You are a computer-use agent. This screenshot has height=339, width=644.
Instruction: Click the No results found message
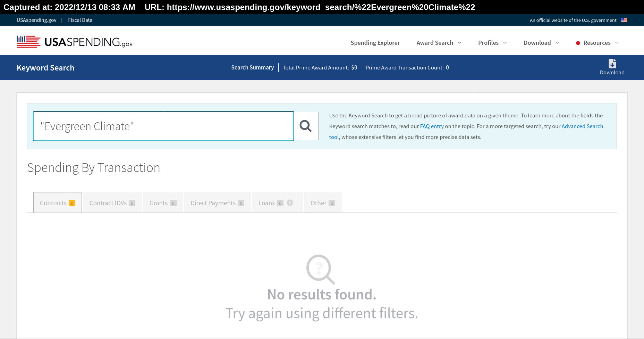(322, 295)
